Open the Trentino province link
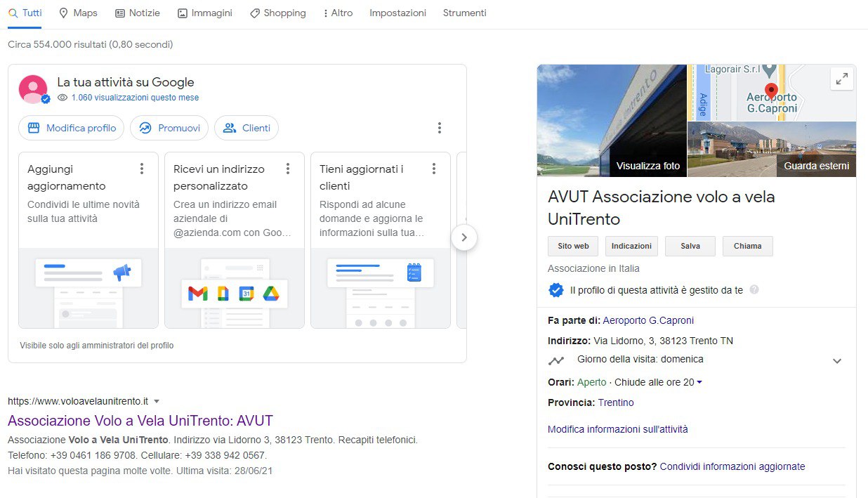The height and width of the screenshot is (498, 868). [616, 402]
